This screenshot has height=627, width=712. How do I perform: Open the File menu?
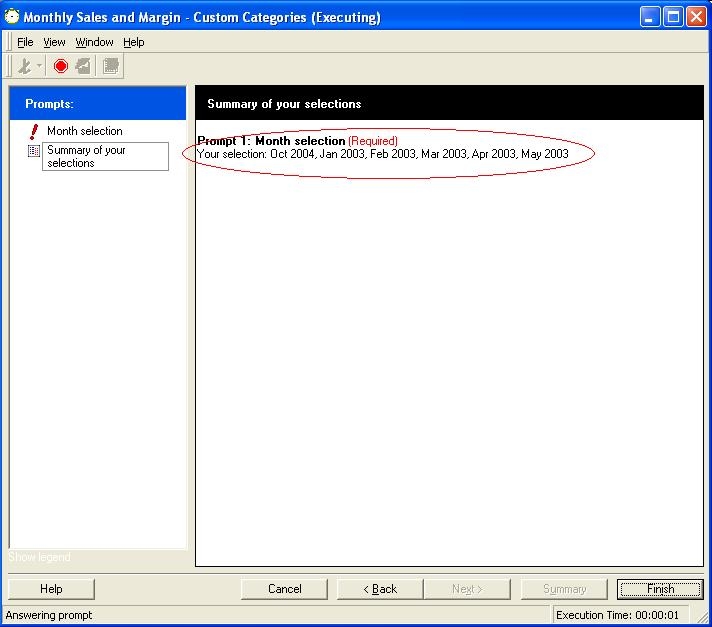tap(25, 42)
